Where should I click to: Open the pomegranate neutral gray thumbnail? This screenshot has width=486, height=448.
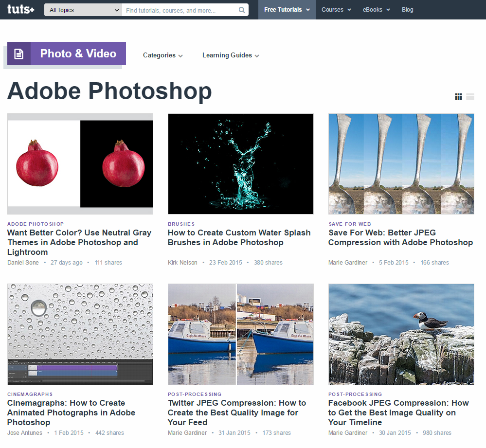(x=80, y=164)
